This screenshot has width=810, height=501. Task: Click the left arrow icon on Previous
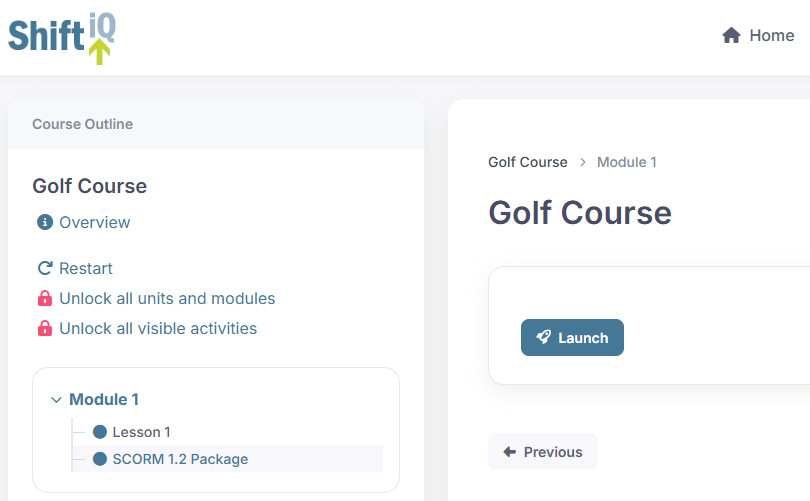[x=510, y=452]
